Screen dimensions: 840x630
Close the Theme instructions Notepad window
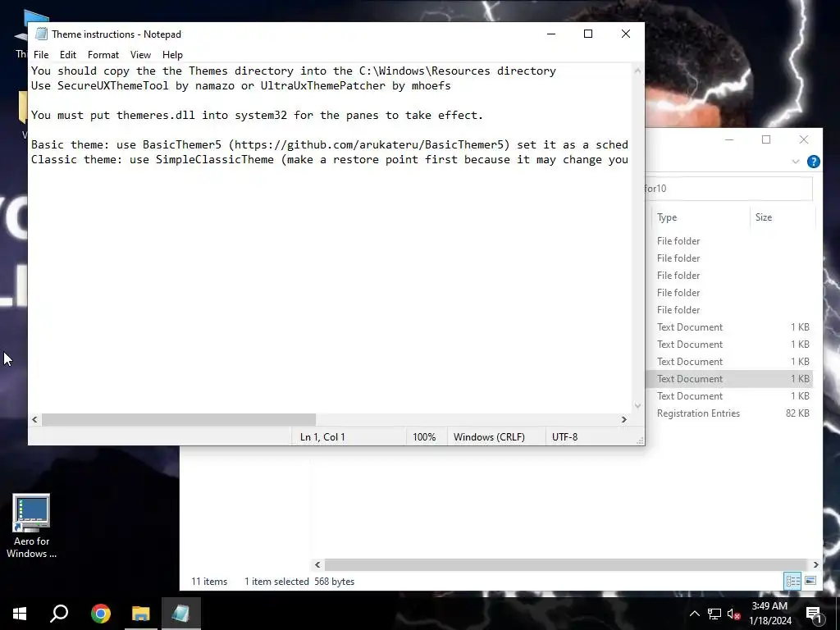click(x=626, y=34)
